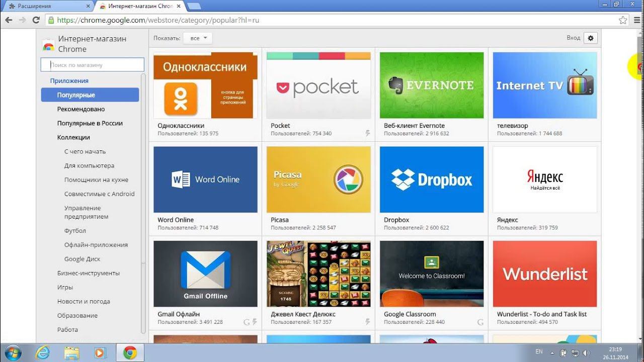Click the sidebar category list scrollbar
Image resolution: width=644 pixels, height=362 pixels.
(143, 204)
